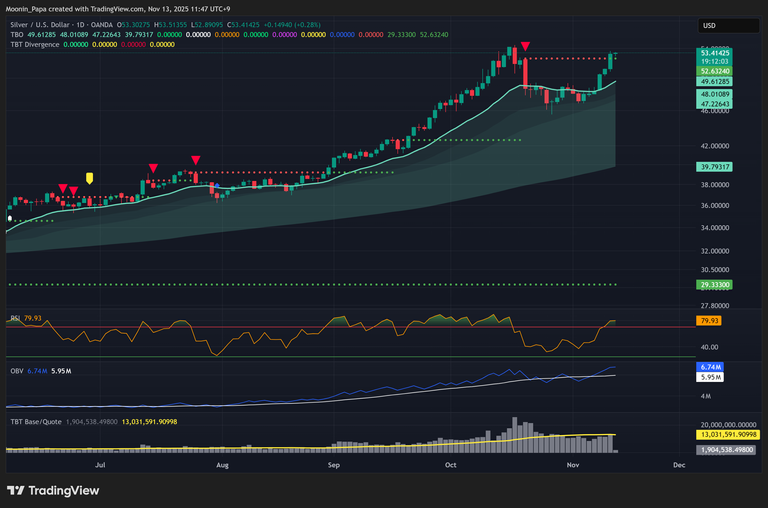This screenshot has height=508, width=768.
Task: Select the TBT Divergence indicator label
Action: (x=36, y=43)
